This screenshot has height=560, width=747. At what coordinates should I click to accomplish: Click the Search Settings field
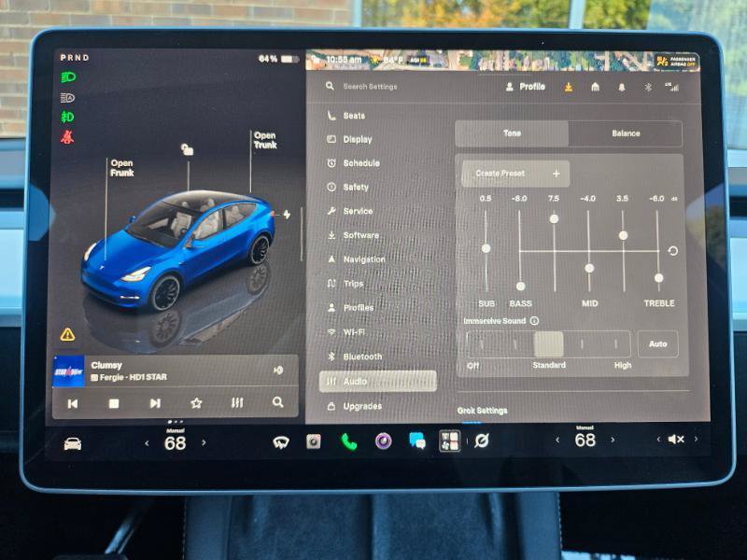[x=370, y=87]
